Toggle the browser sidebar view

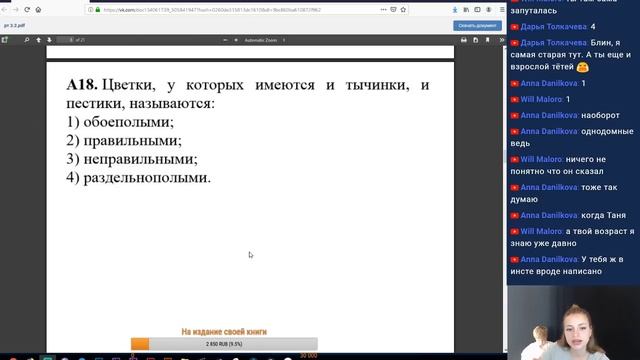477,9
